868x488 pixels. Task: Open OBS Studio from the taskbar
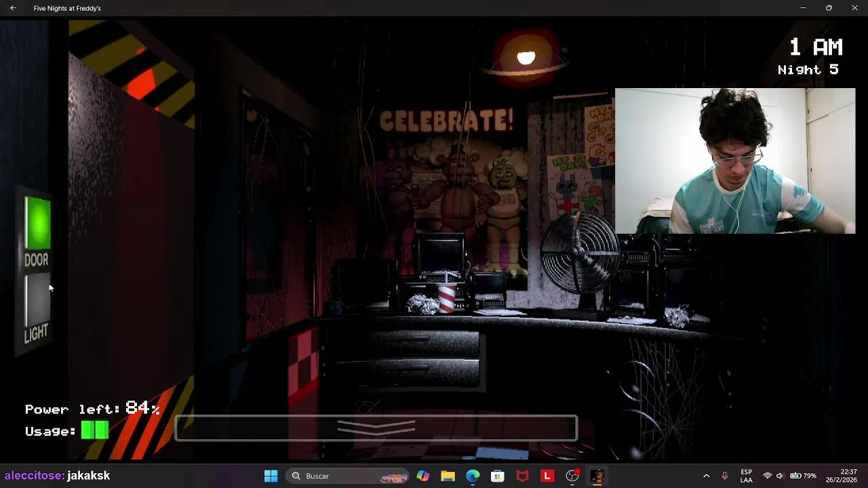pyautogui.click(x=572, y=476)
